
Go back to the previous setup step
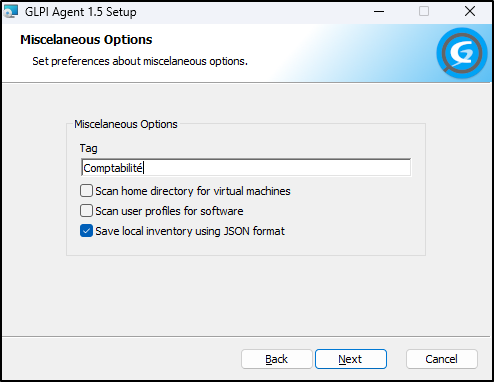pos(277,359)
